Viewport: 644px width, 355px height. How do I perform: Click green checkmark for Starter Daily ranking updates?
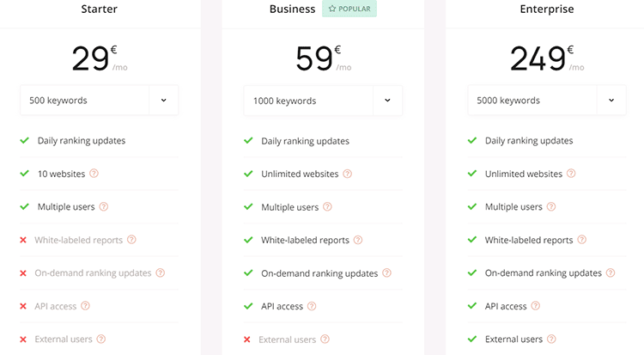[25, 141]
